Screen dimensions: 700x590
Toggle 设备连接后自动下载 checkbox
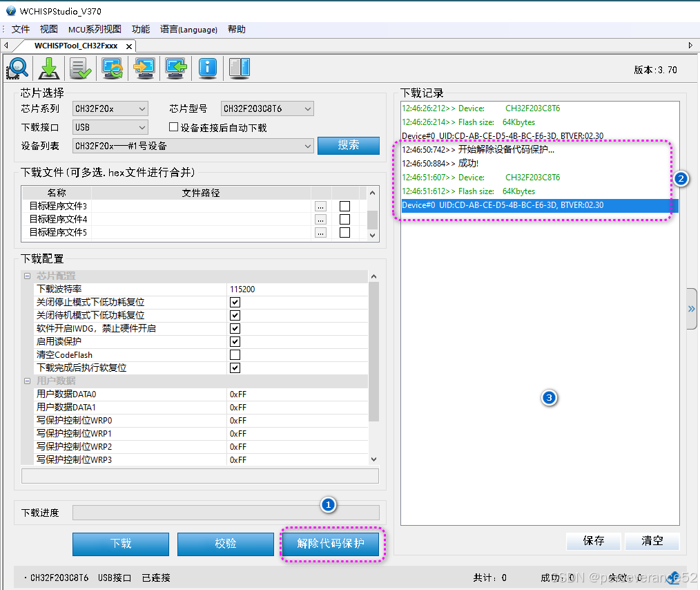[x=174, y=127]
